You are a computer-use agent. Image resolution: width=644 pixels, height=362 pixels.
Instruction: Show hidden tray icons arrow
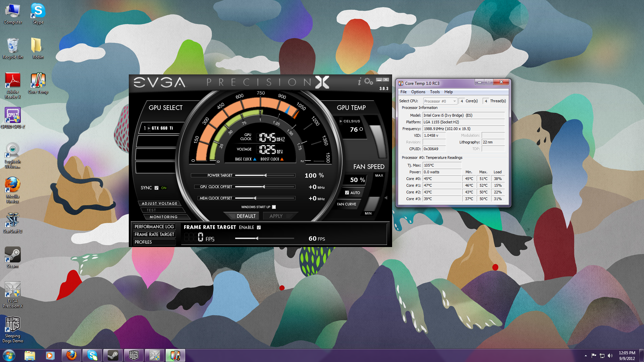coord(586,356)
